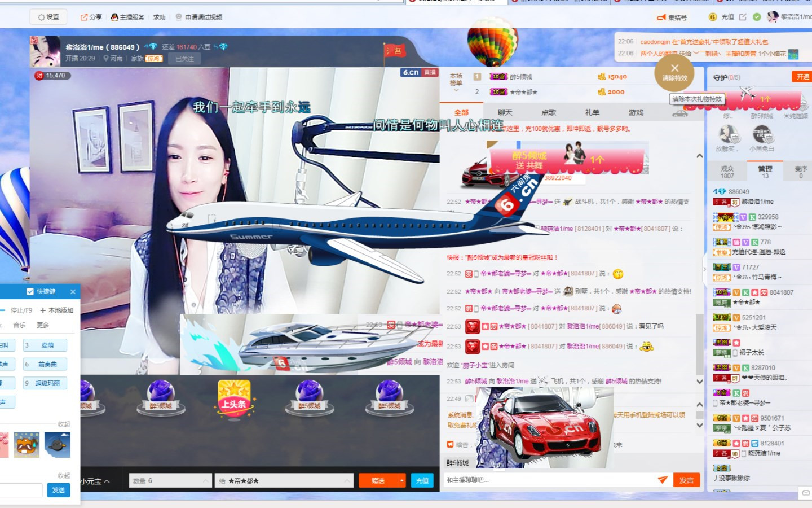Open 主播服务 QQ penguin icon
The height and width of the screenshot is (508, 812).
pos(114,17)
